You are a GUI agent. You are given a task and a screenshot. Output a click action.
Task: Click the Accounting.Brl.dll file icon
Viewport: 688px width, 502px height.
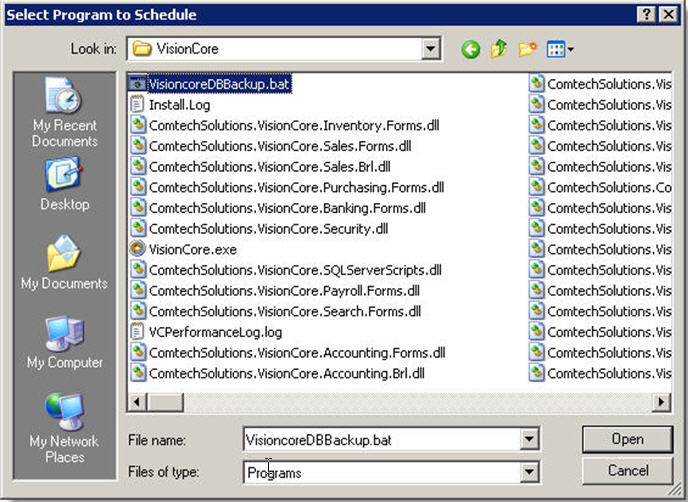(138, 373)
